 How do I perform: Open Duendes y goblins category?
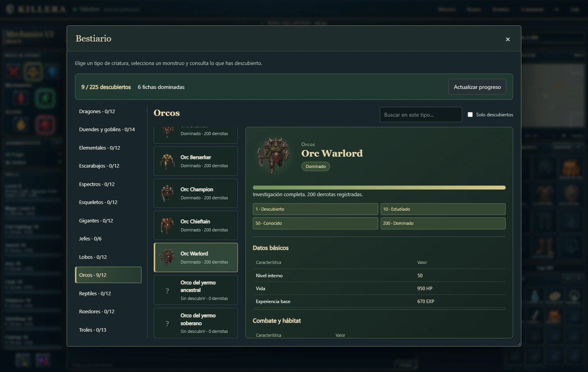[108, 129]
